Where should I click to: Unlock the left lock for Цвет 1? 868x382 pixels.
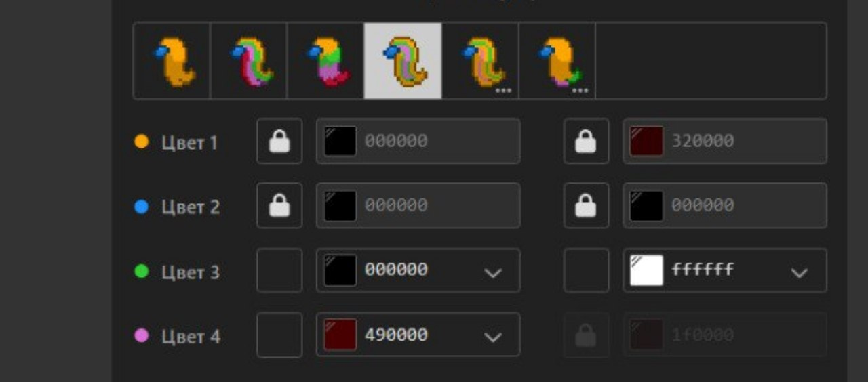279,141
